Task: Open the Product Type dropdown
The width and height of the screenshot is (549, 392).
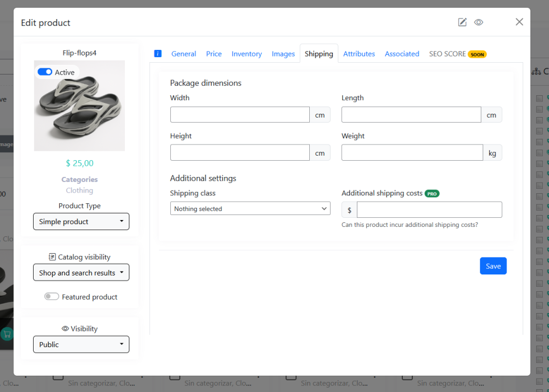Action: 81,222
